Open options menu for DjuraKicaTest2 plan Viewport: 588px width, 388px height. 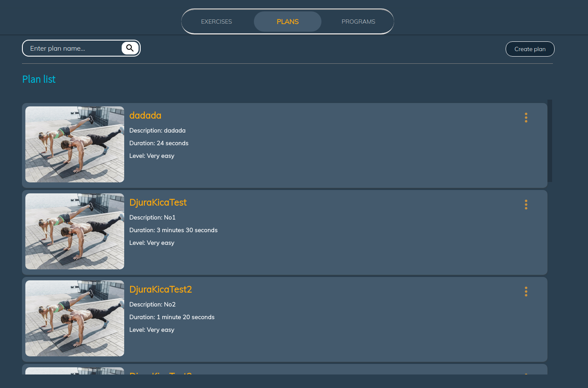(526, 291)
